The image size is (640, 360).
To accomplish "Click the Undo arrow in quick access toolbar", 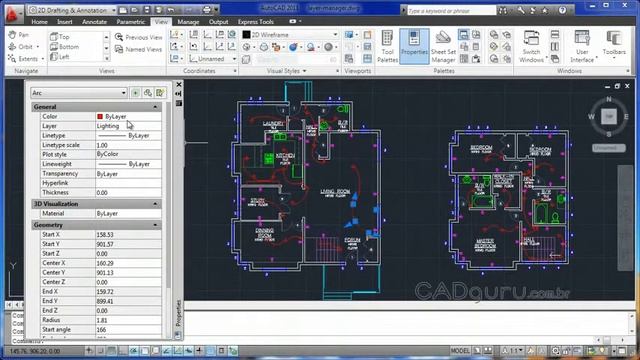I will click(x=171, y=10).
